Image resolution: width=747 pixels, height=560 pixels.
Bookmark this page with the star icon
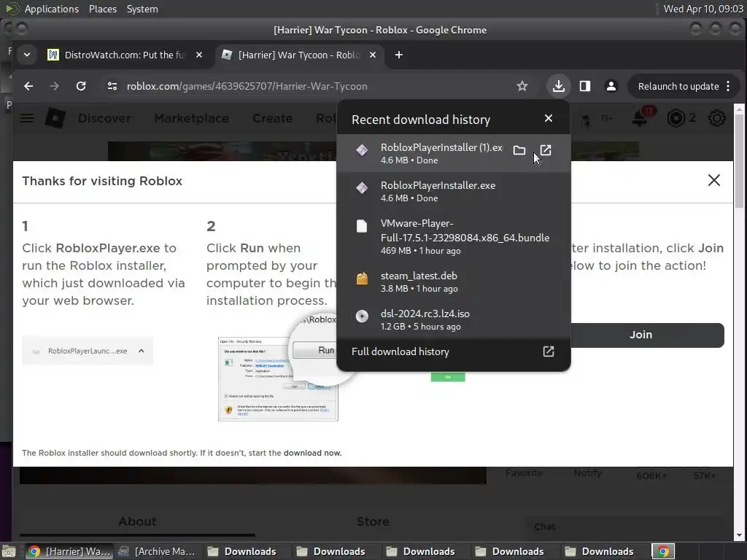[522, 86]
